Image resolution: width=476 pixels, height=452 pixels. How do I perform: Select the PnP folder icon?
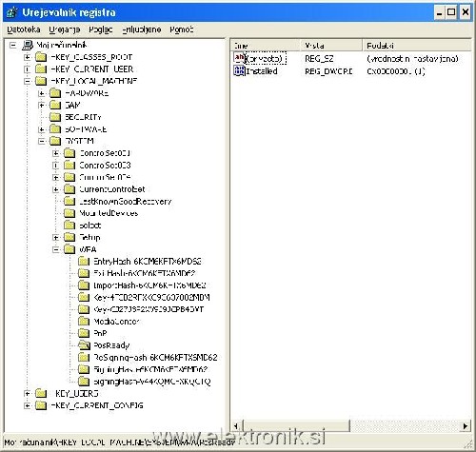click(x=84, y=333)
